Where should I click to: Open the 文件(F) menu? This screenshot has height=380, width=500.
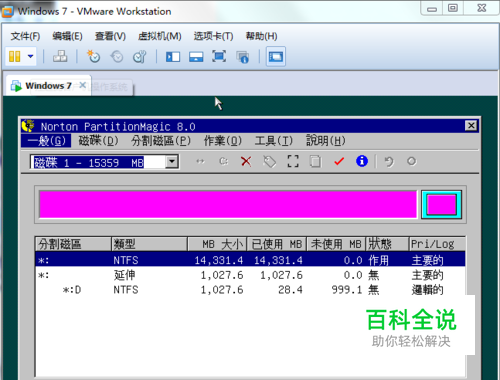click(x=25, y=36)
